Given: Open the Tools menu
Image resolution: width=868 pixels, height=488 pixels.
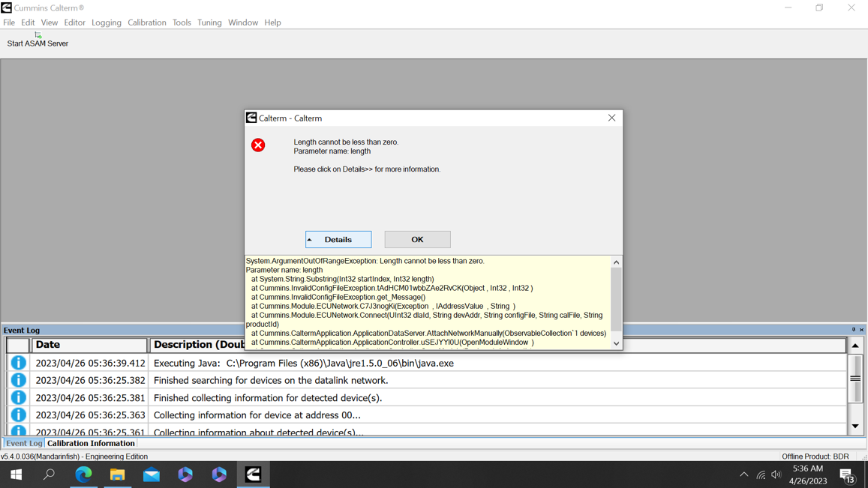Looking at the screenshot, I should pos(182,22).
